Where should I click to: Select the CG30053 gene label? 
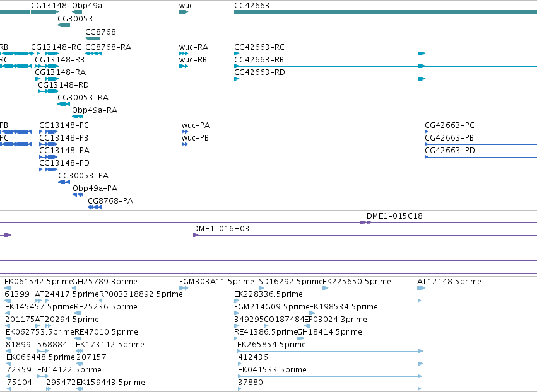[75, 18]
